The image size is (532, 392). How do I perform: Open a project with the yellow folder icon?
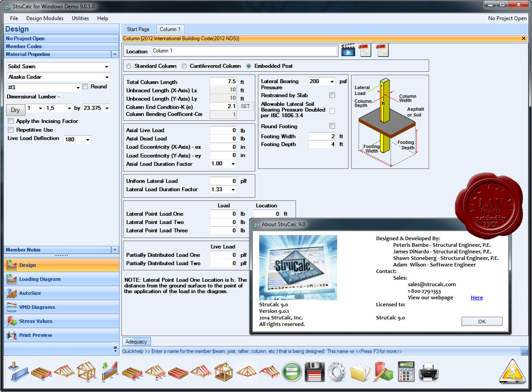(x=360, y=372)
